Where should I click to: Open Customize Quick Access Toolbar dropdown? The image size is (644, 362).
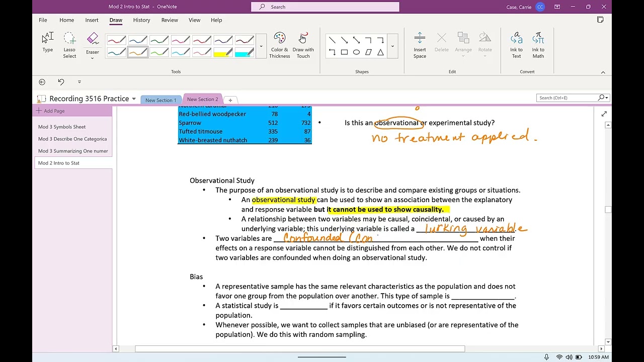(x=79, y=82)
